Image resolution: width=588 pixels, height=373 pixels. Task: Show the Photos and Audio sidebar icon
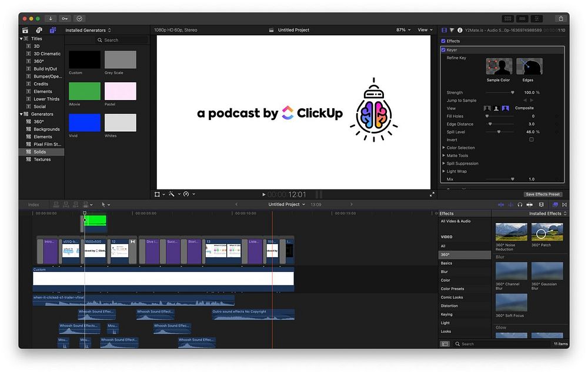click(39, 30)
